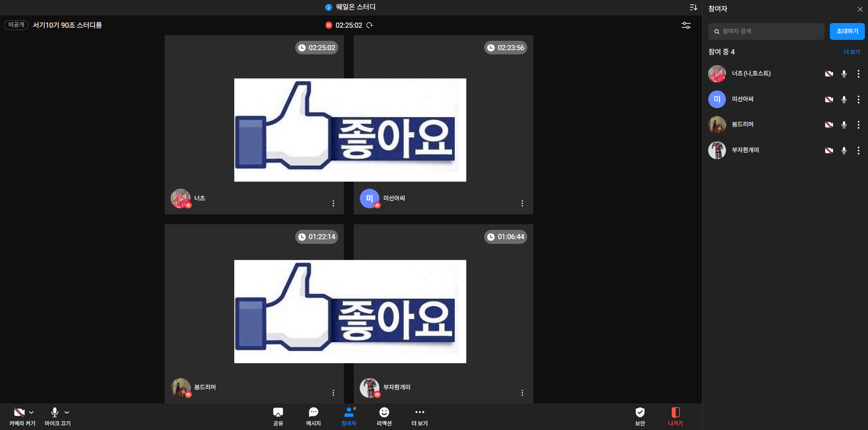Click 미선아씨 avatar in participant list
The image size is (868, 430).
tap(717, 99)
